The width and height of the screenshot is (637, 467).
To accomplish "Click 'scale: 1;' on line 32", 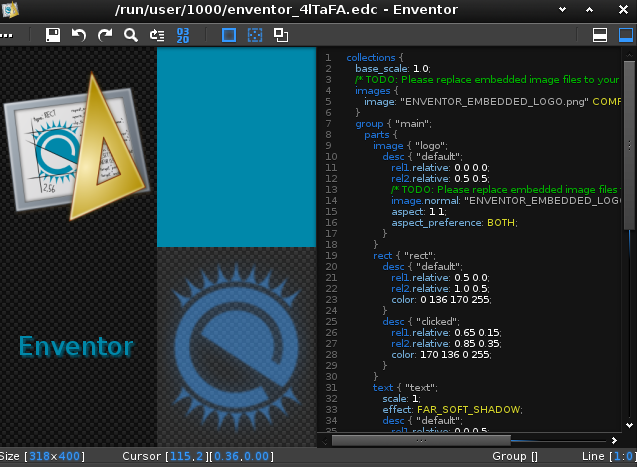I will pos(401,398).
